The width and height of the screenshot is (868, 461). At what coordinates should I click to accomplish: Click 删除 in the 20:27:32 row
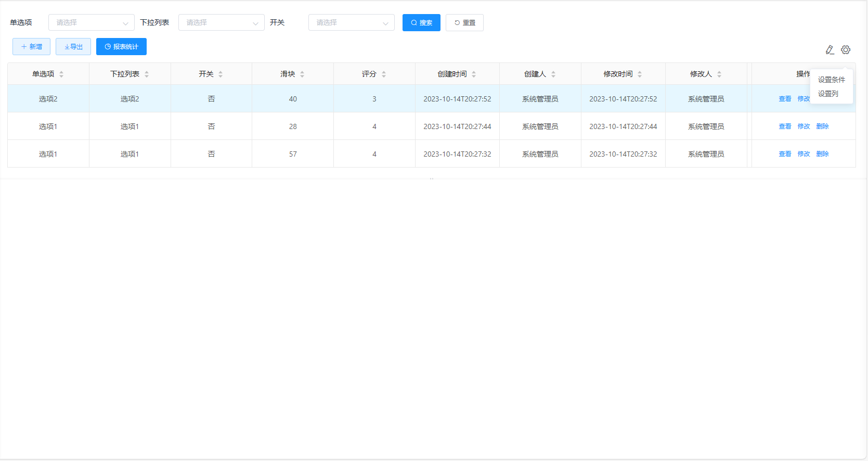(x=822, y=154)
